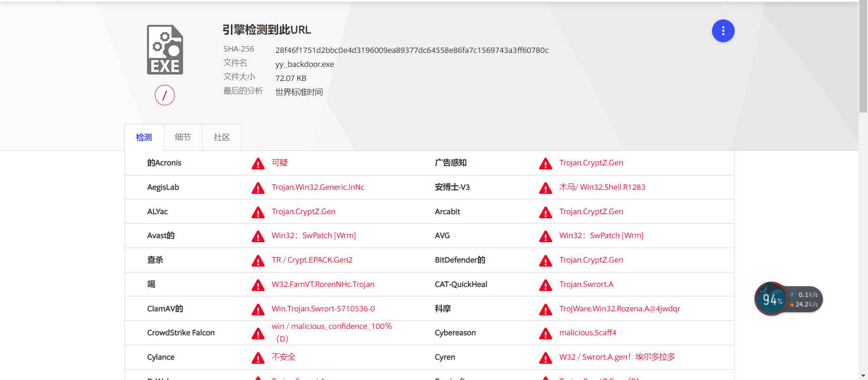Click the result 木马/ Win32.Shell.R1283
Image resolution: width=868 pixels, height=380 pixels.
pos(602,187)
